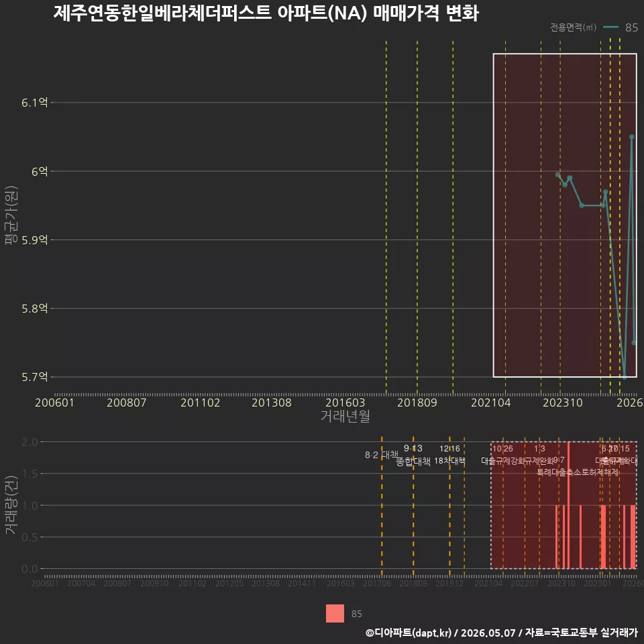Viewport: 644px width, 644px height.
Task: Click 201308 on the price chart axis
Action: [272, 402]
